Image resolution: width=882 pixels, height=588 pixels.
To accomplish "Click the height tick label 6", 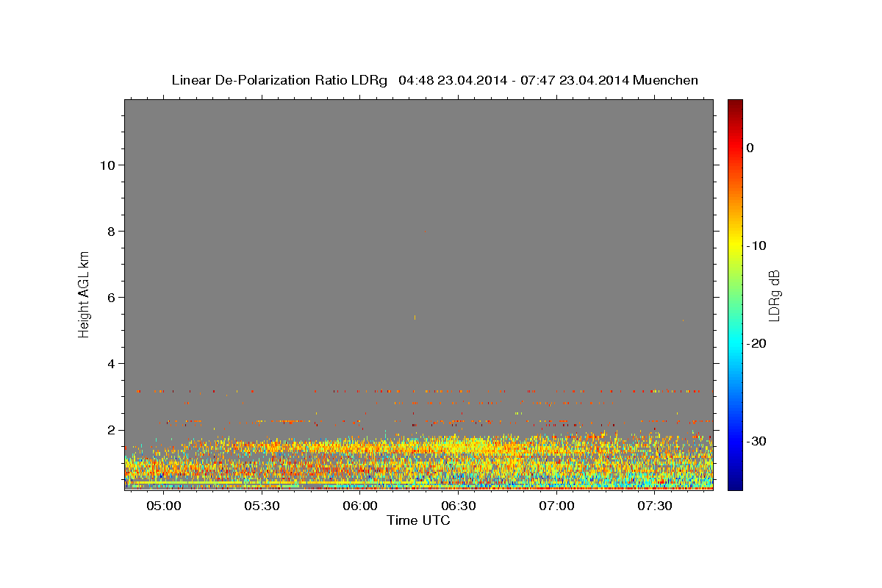I will pos(111,298).
